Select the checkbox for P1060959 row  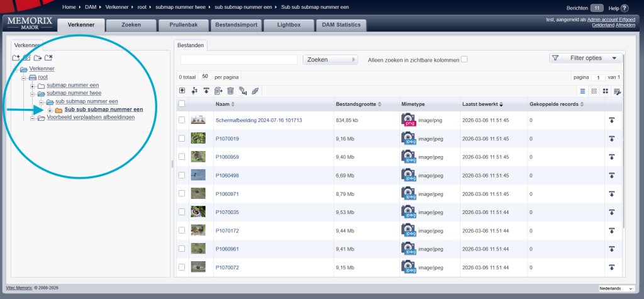[x=182, y=157]
